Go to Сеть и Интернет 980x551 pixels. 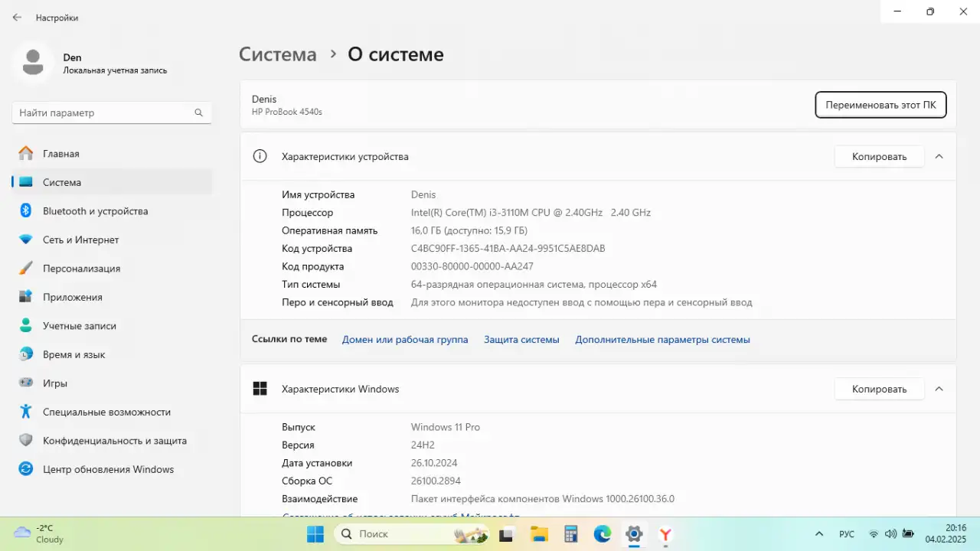pyautogui.click(x=113, y=240)
